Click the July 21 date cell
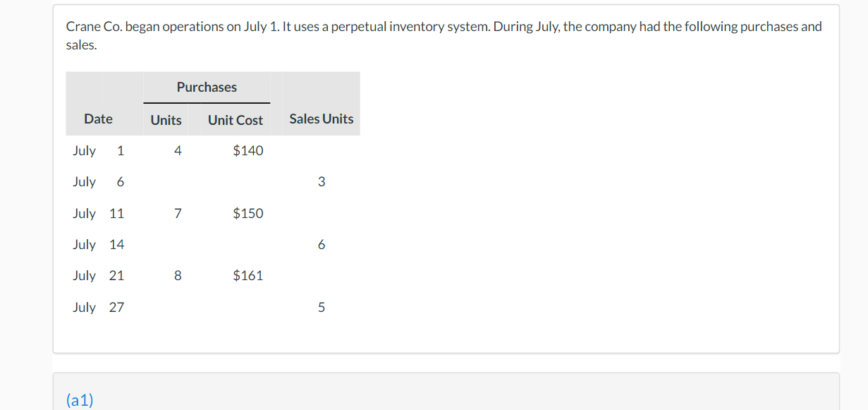This screenshot has width=868, height=410. pos(99,276)
